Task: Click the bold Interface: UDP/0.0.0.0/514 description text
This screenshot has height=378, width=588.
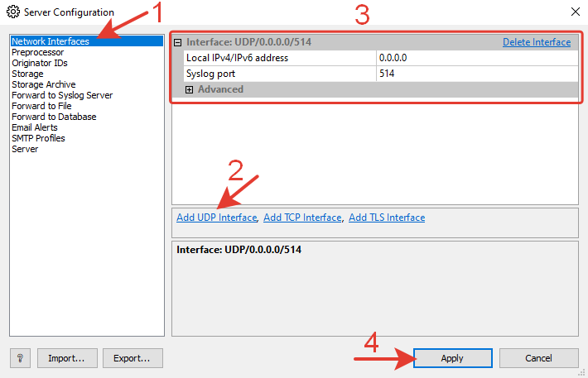Action: tap(239, 250)
